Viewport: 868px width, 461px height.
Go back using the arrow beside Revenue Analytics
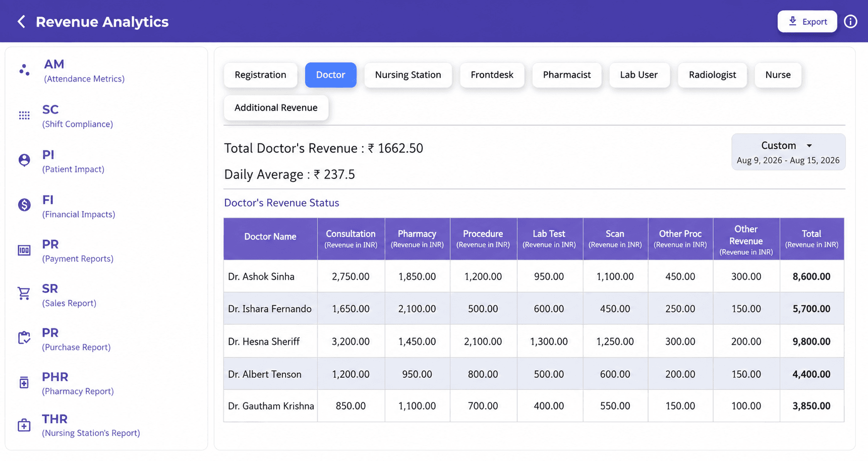(21, 22)
